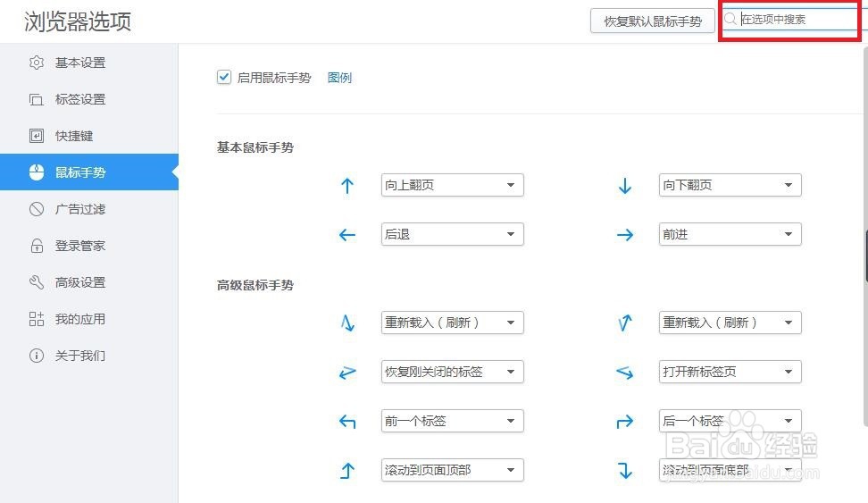The width and height of the screenshot is (868, 503).
Task: Click the wrench icon beside 高级设置
Action: [x=37, y=282]
